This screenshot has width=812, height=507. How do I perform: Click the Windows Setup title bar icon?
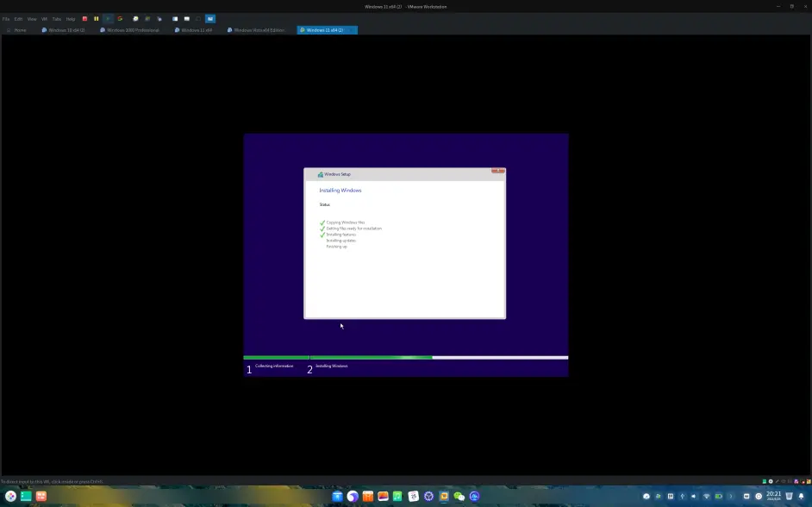point(321,174)
